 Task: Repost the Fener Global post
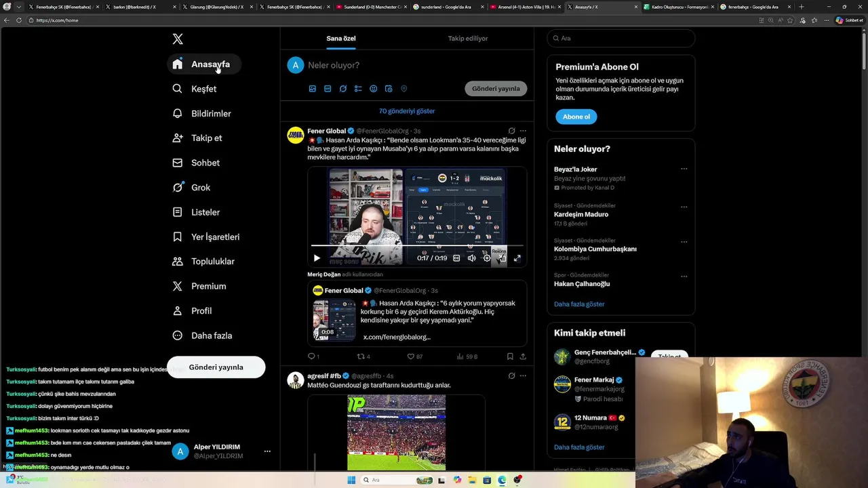click(361, 357)
